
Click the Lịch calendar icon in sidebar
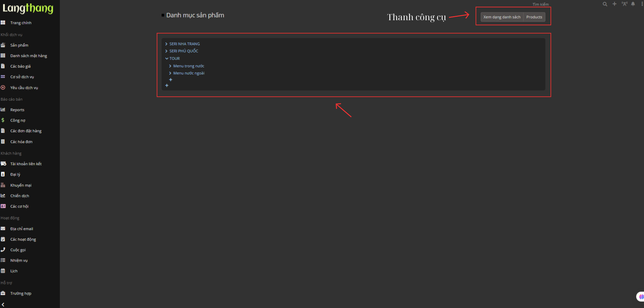pyautogui.click(x=3, y=271)
